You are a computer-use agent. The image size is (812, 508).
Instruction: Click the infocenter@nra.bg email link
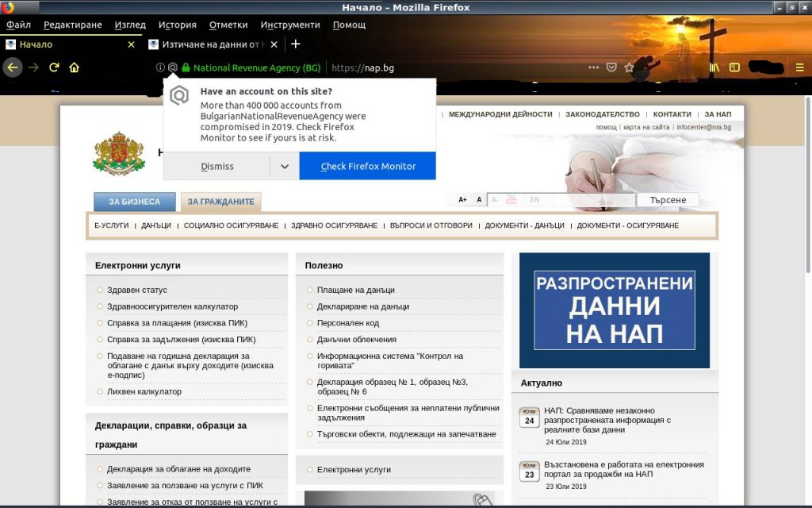[x=704, y=127]
